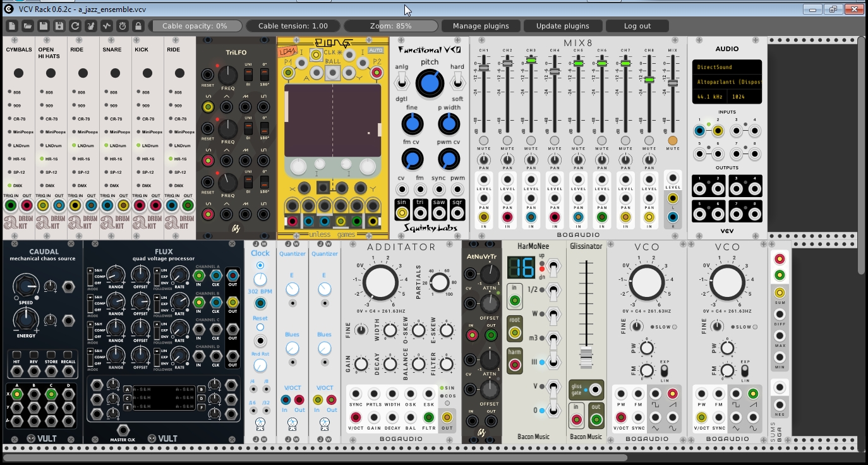Click the horizontal scrollbar below the rack
The image size is (868, 465).
pos(316,458)
